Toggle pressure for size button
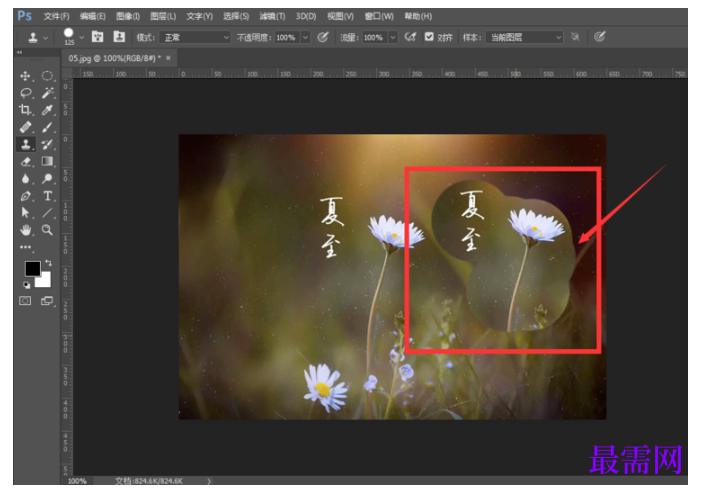The image size is (701, 491). point(600,37)
